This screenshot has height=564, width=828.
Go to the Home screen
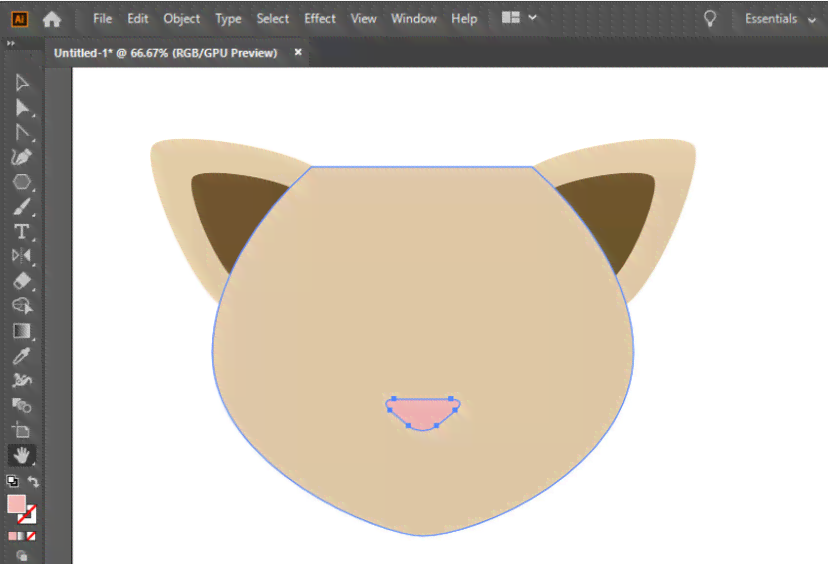click(x=52, y=19)
